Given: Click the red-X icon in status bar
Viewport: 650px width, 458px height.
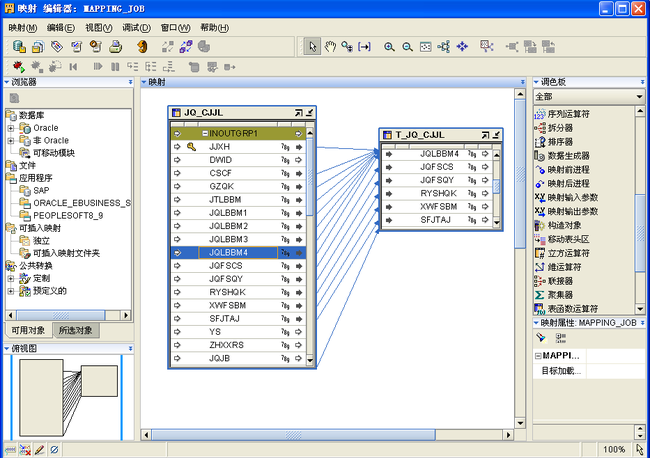Looking at the screenshot, I should pos(25,449).
